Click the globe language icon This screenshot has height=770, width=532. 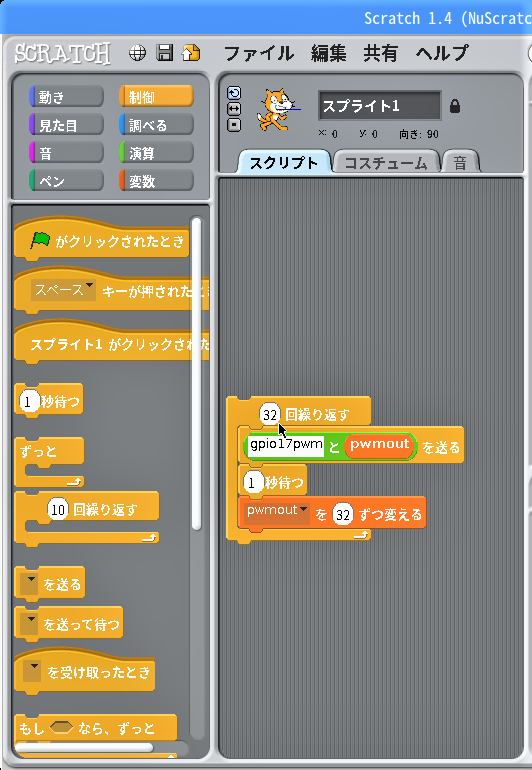tap(137, 53)
